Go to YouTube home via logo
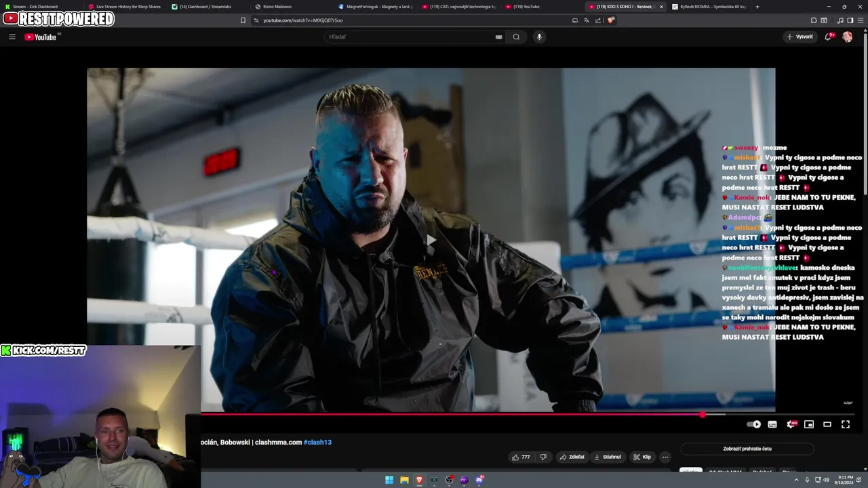 pos(42,37)
